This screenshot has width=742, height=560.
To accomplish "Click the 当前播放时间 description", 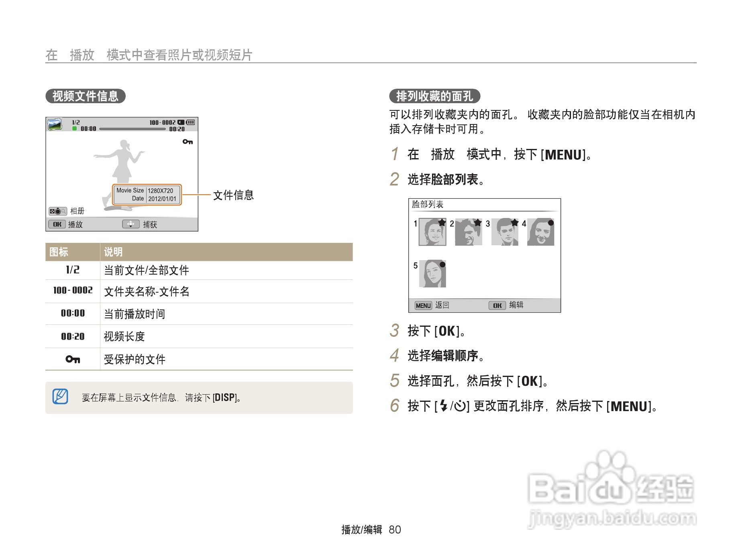I will click(x=135, y=314).
